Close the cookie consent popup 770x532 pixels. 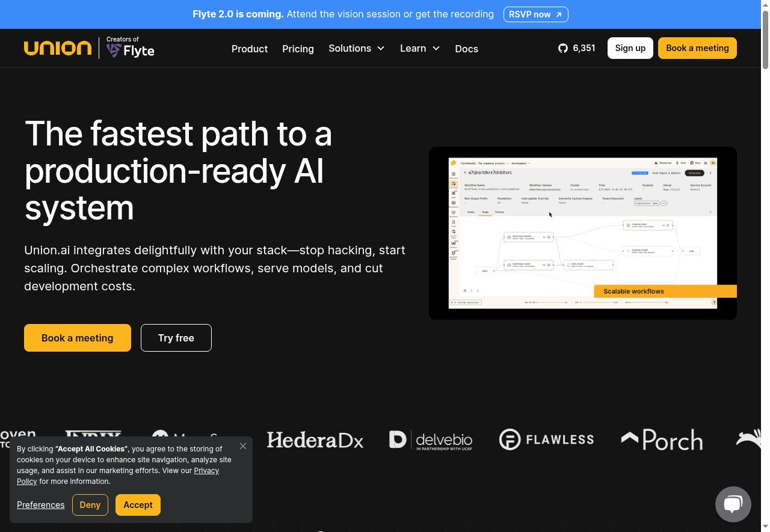[x=243, y=446]
